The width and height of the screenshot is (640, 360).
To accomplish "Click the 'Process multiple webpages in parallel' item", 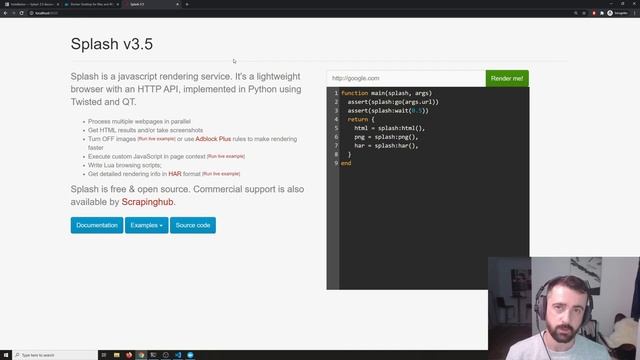I will click(139, 122).
